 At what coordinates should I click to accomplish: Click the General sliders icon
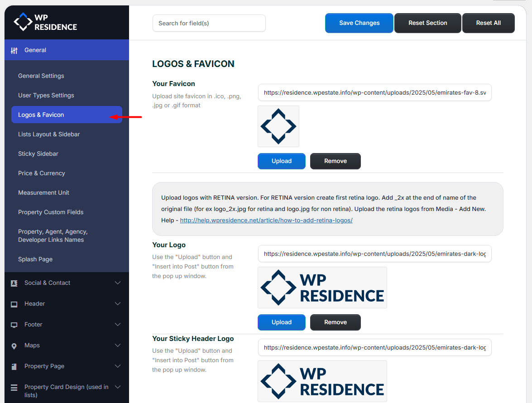pyautogui.click(x=14, y=50)
